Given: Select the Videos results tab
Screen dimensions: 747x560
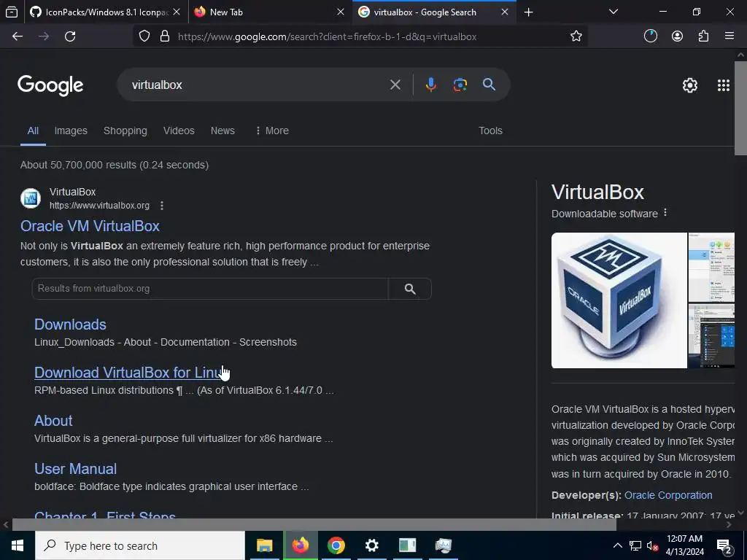Looking at the screenshot, I should coord(179,131).
